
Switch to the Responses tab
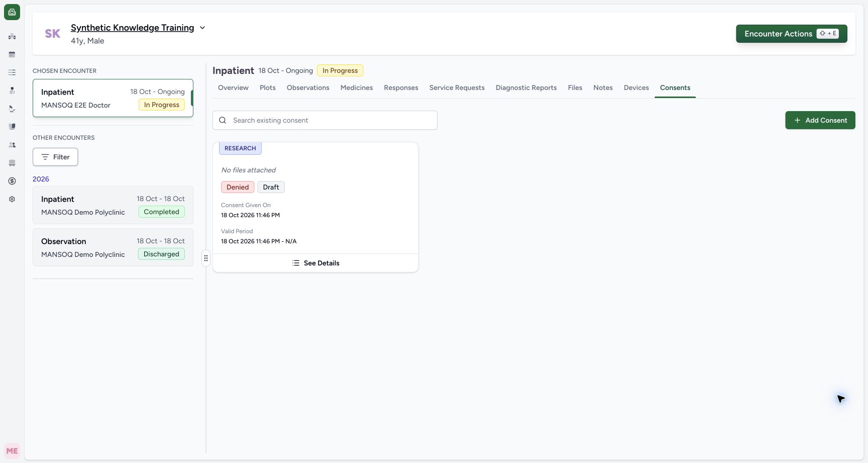(401, 87)
